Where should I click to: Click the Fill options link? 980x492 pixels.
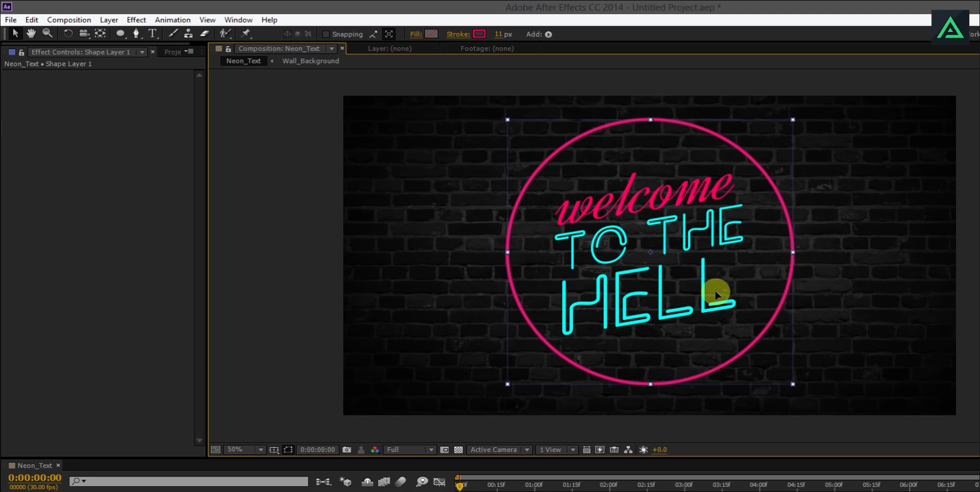click(416, 34)
